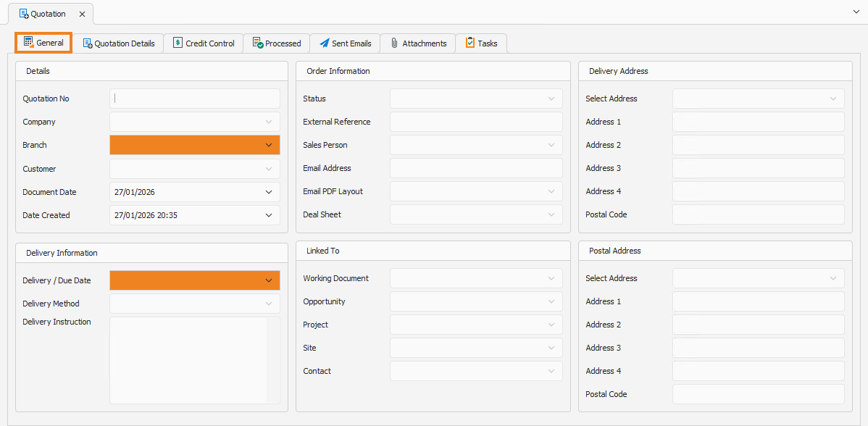
Task: Click the Email Address field
Action: 476,168
